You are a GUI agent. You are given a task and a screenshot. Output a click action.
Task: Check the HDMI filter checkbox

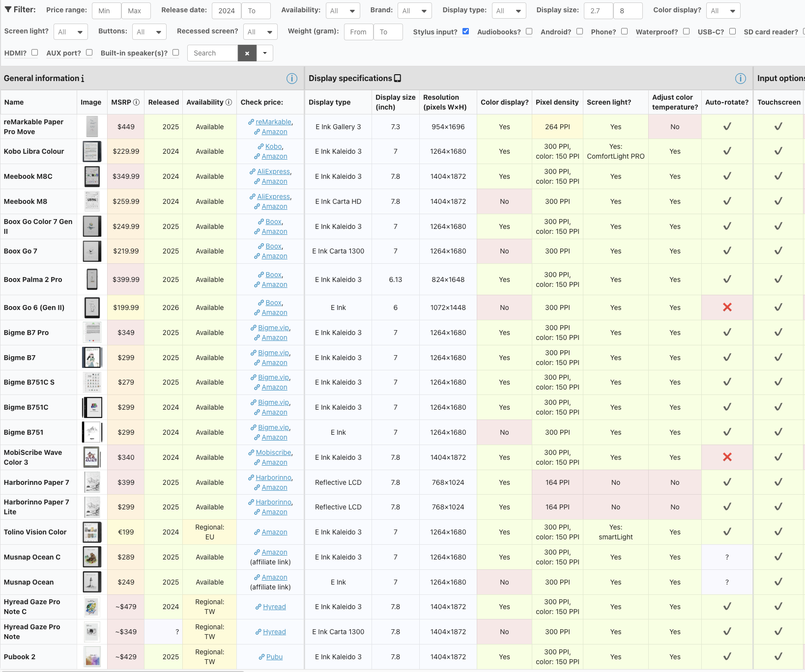pos(34,53)
